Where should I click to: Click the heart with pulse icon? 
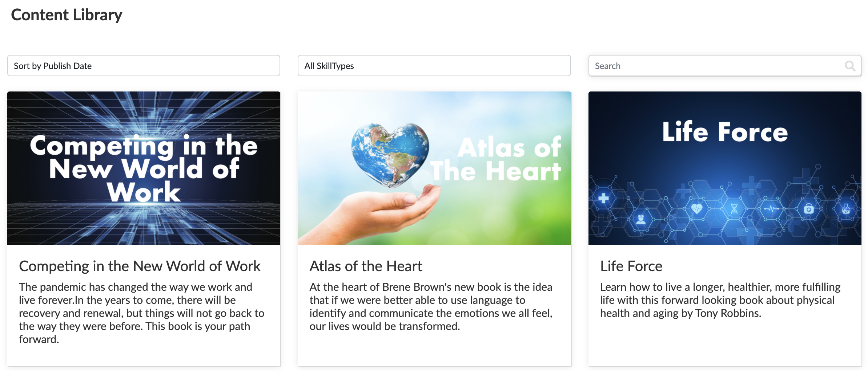pyautogui.click(x=697, y=208)
